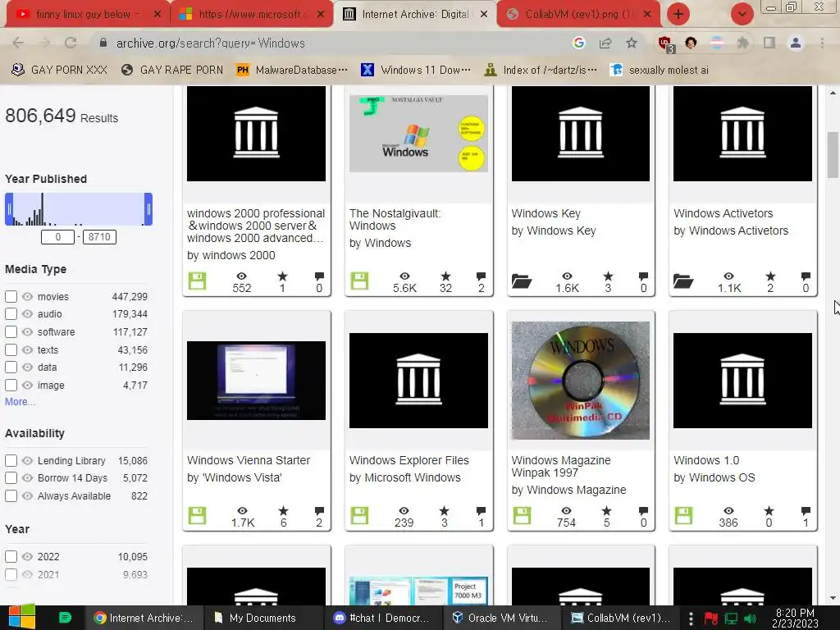Click floppy icon on Windows Explorer Files card
Viewport: 840px width, 630px height.
coord(359,515)
